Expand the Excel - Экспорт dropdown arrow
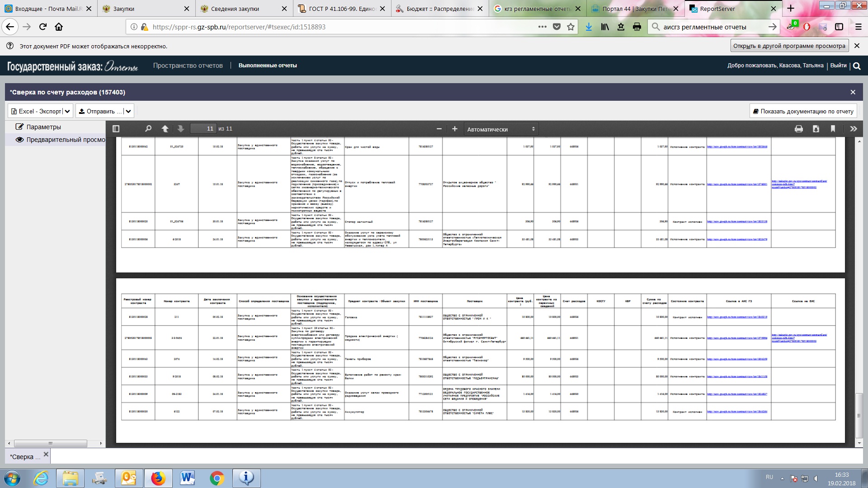868x488 pixels. point(67,111)
